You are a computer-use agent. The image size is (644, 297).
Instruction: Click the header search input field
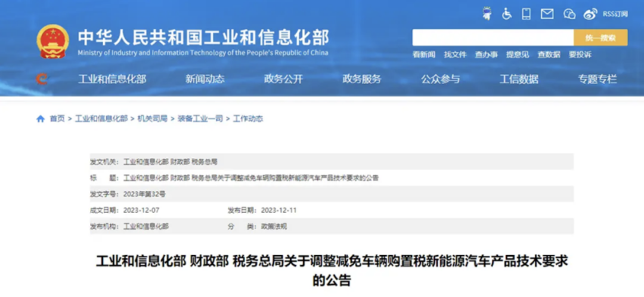pos(493,38)
